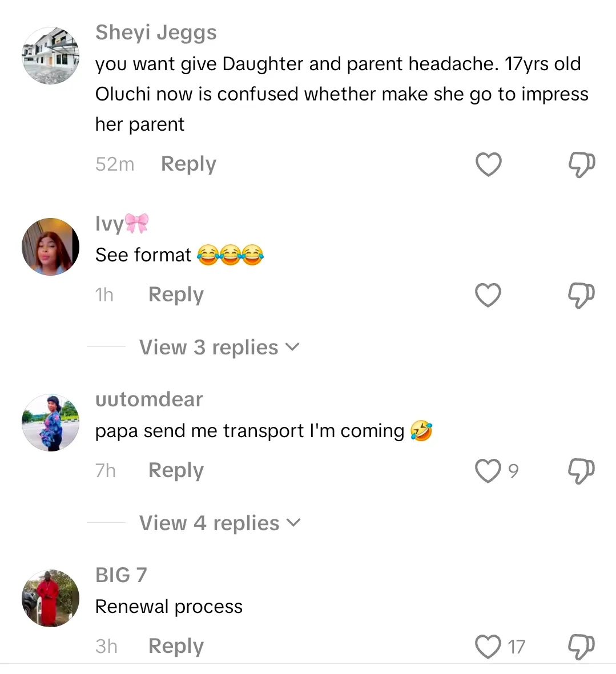Open Sheyi Jeggs' profile picture
616x674 pixels.
pyautogui.click(x=51, y=55)
